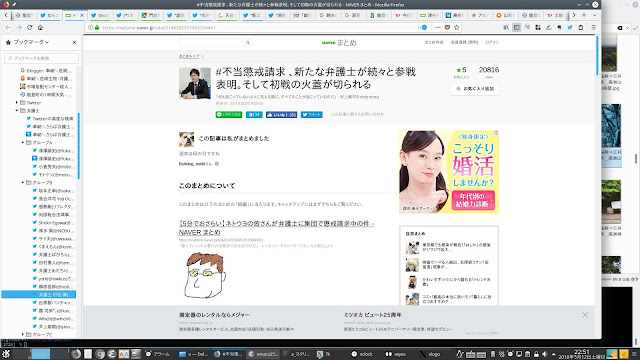This screenshot has height=360, width=640.
Task: Click the まとめトップ breadcrumb link
Action: 189,56
